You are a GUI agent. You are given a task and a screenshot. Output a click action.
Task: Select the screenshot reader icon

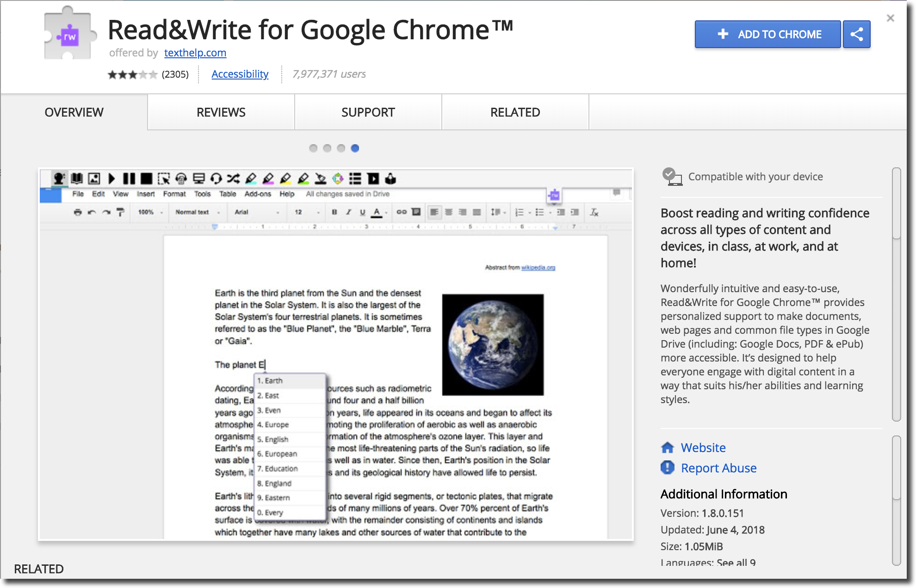166,179
